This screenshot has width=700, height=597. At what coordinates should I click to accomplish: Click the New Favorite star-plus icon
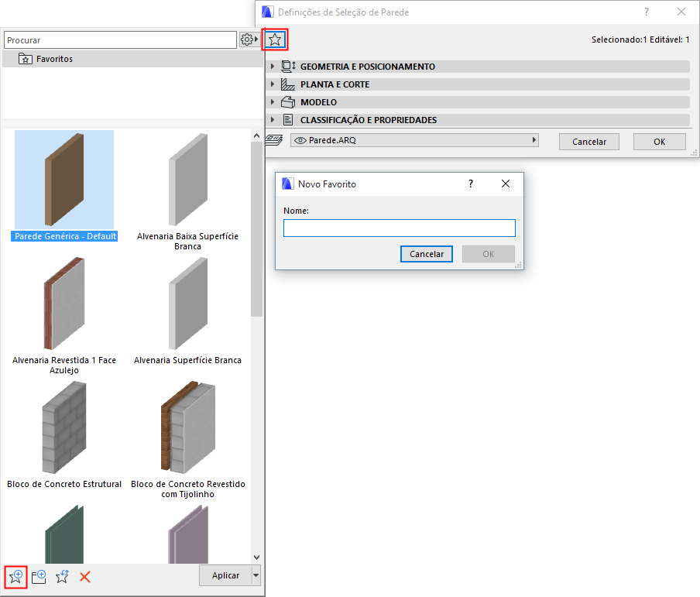click(15, 576)
